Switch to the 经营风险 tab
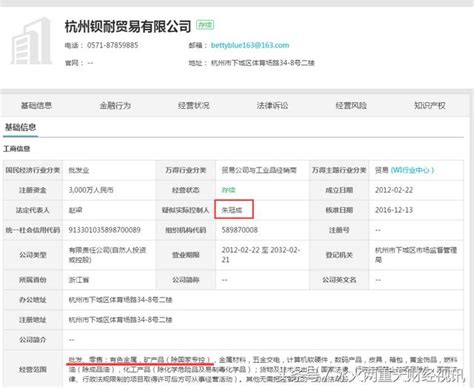Image resolution: width=474 pixels, height=388 pixels. pos(351,106)
